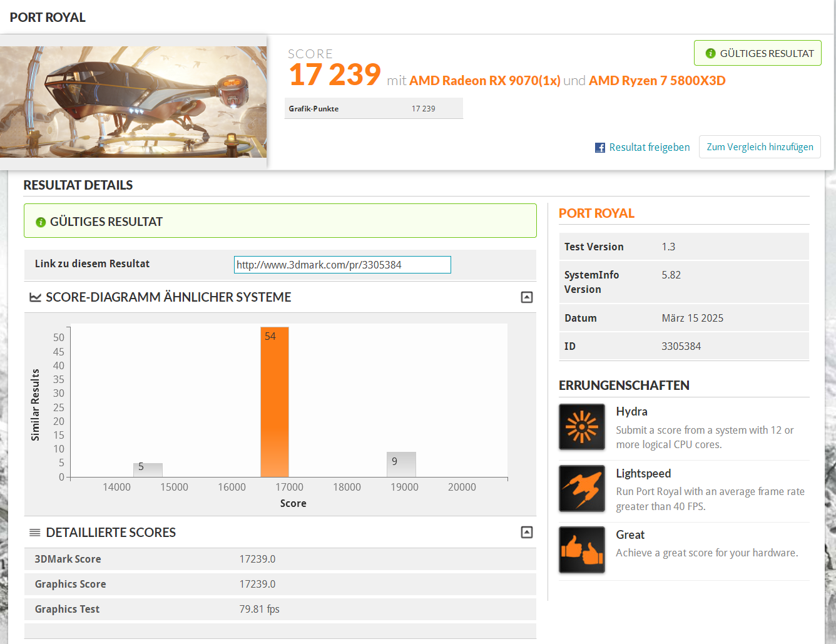This screenshot has height=644, width=836.
Task: Click the orange bar labeled 54
Action: pyautogui.click(x=275, y=402)
